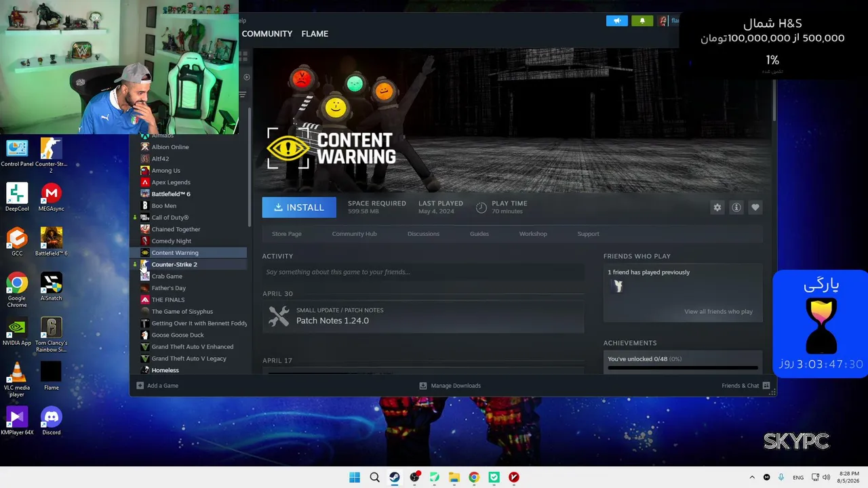Open taskbar Search
The width and height of the screenshot is (868, 488).
pos(374,477)
